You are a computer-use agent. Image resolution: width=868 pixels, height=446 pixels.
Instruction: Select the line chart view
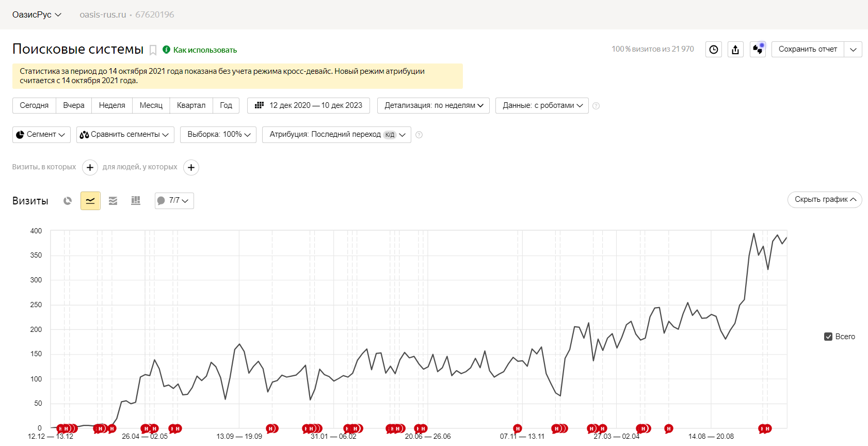tap(90, 201)
